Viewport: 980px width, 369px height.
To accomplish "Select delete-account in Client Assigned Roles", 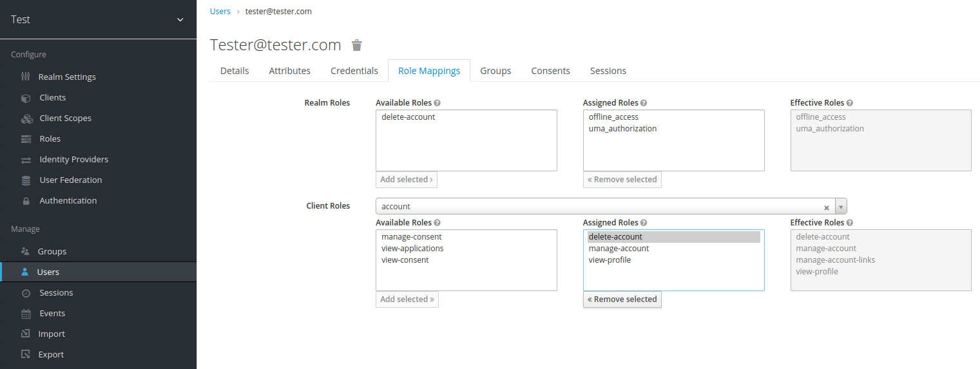I will point(674,237).
